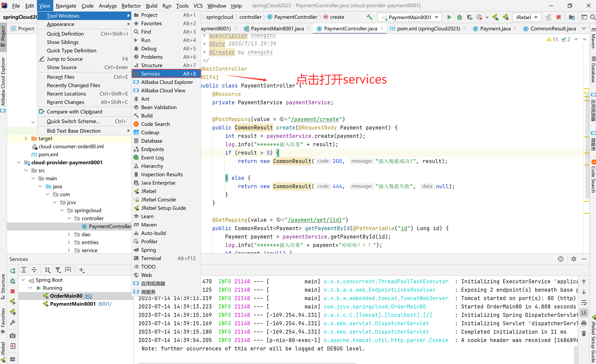Expand the target folder
596x364 pixels.
tap(26, 138)
